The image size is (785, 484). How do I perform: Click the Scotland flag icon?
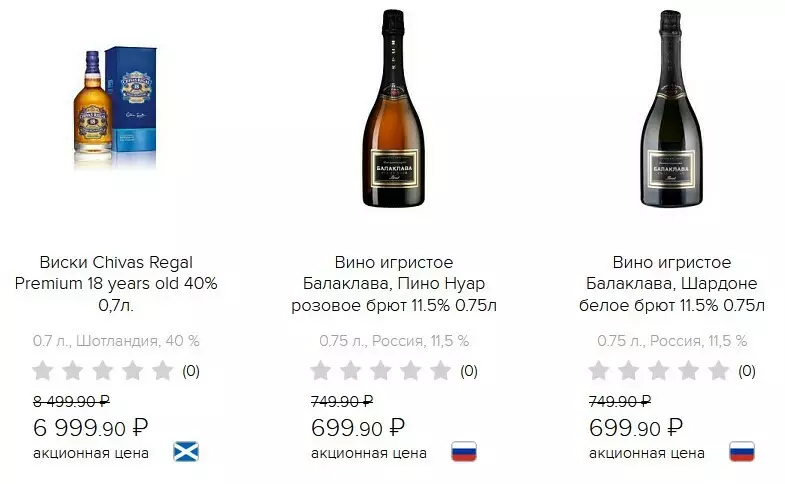click(186, 452)
